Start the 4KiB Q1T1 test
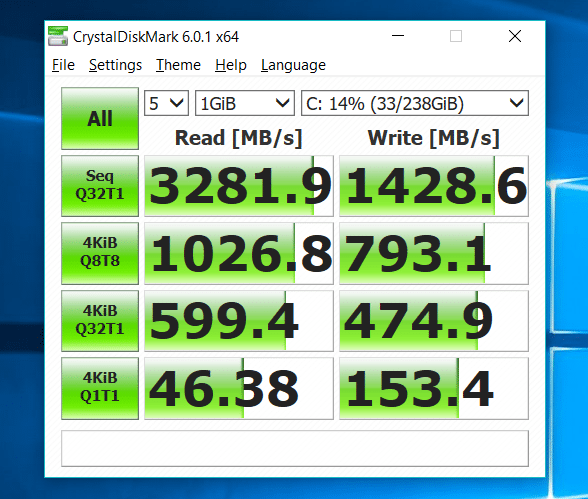Viewport: 588px width, 499px height. point(100,388)
